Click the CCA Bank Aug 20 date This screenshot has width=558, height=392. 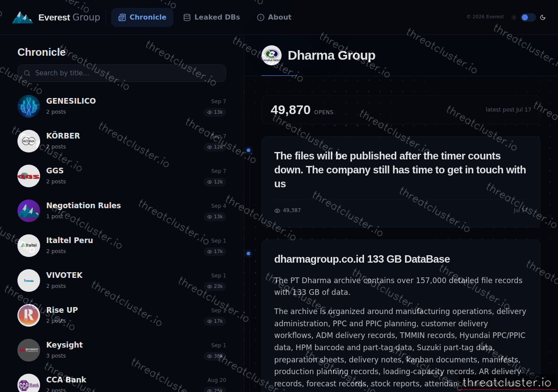(x=217, y=380)
